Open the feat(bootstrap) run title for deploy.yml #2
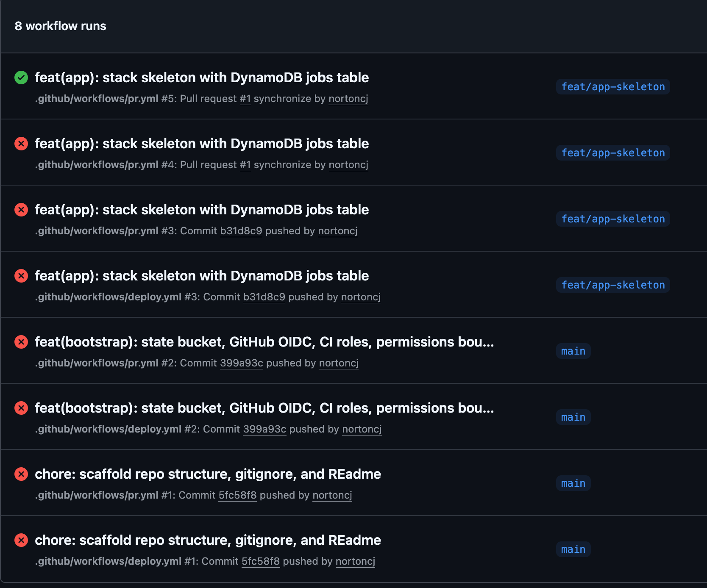The width and height of the screenshot is (707, 588). point(264,408)
